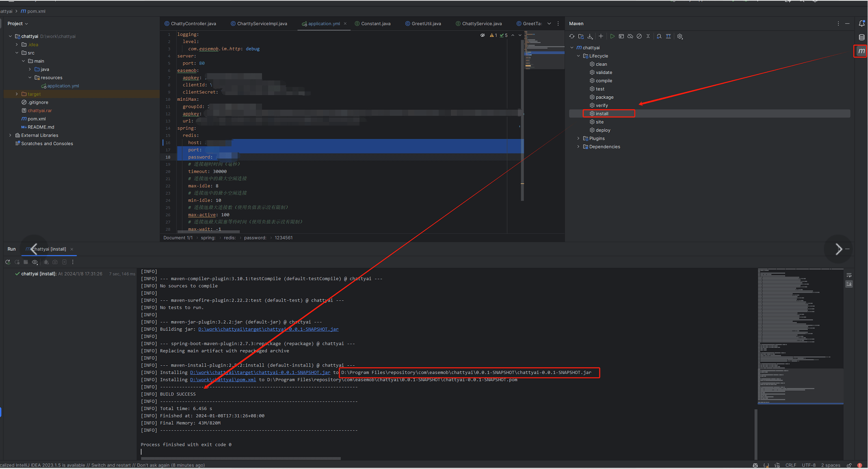The image size is (868, 469).
Task: Open pom.xml link in console output
Action: coord(223,380)
